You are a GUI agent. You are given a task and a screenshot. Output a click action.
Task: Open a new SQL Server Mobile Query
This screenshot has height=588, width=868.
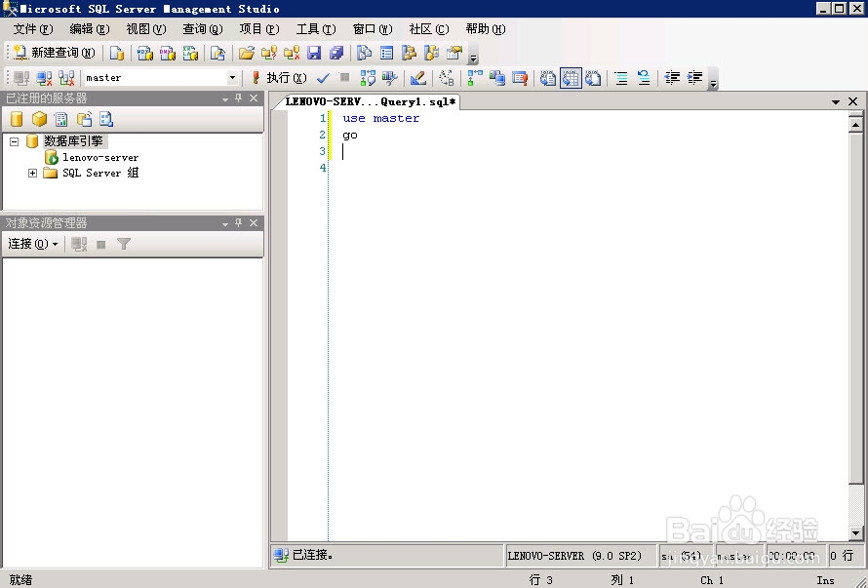coord(218,53)
